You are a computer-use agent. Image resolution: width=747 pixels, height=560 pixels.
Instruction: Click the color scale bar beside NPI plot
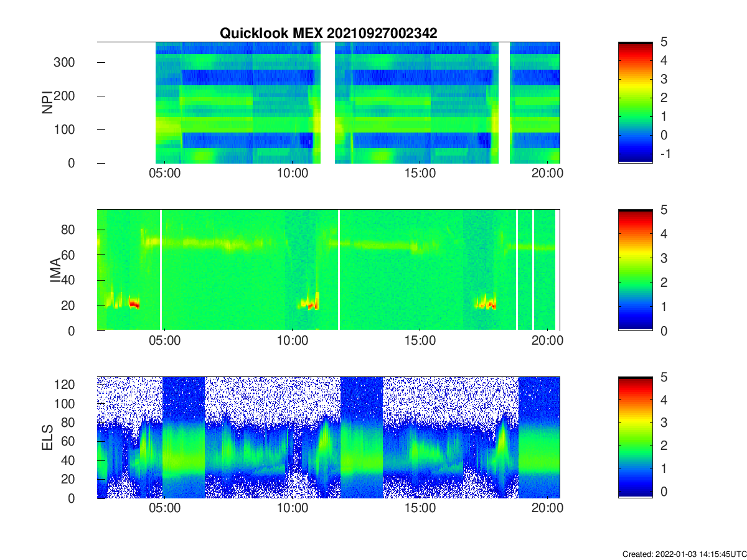tap(635, 103)
